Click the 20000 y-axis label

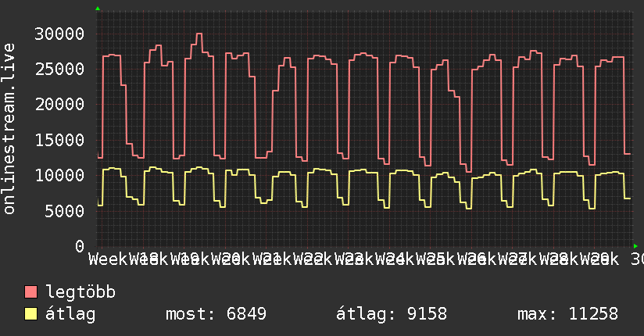point(59,105)
